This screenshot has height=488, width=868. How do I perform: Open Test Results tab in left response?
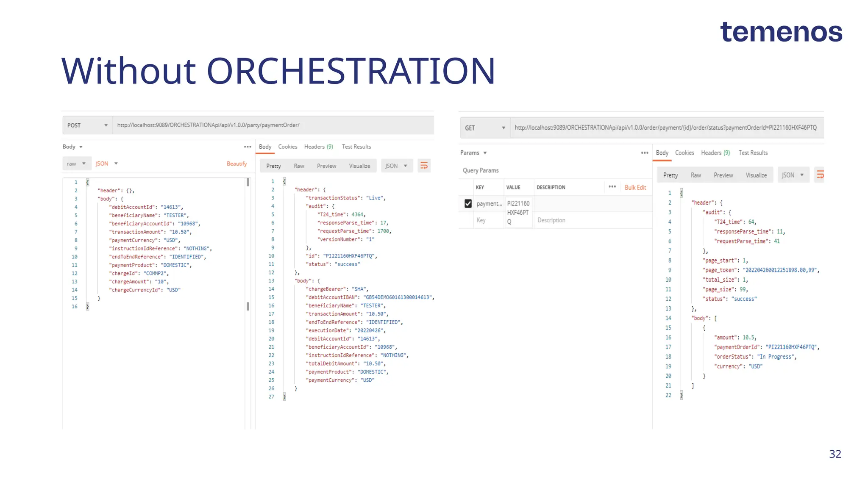[356, 147]
